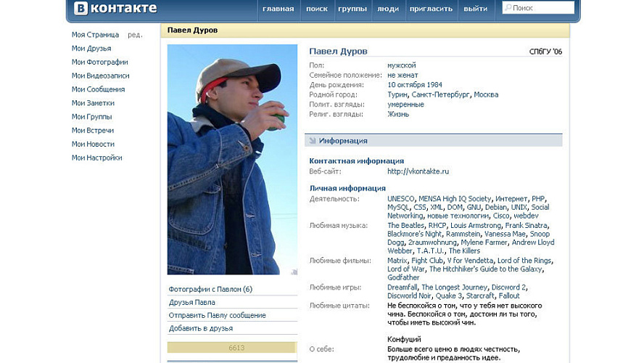Viewport: 644px width, 363px height.
Task: Click the Личная информация heading
Action: (x=347, y=188)
